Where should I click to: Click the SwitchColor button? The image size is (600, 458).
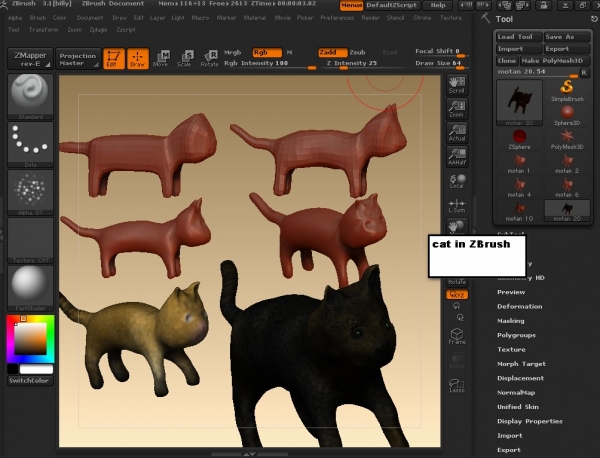30,381
